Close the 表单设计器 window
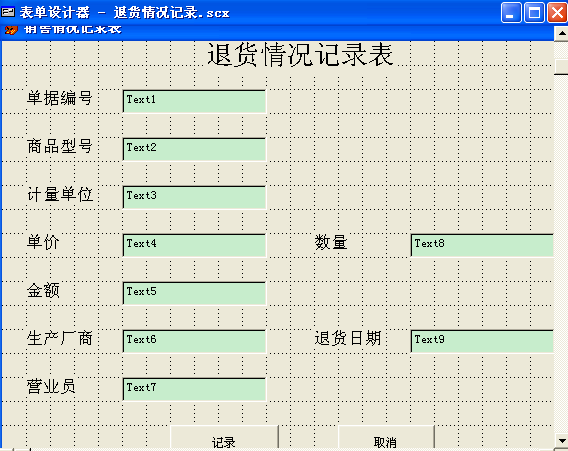Viewport: 568px width, 451px height. pyautogui.click(x=557, y=13)
